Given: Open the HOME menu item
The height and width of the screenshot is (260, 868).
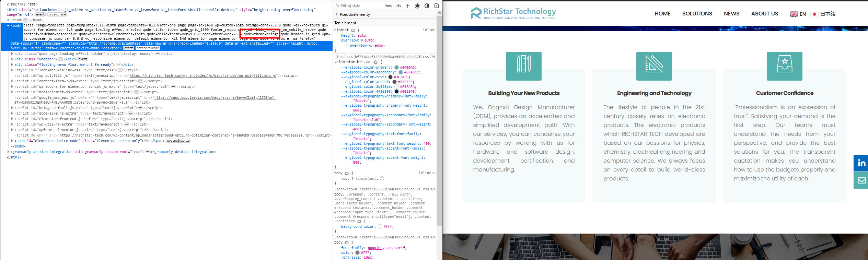Looking at the screenshot, I should pyautogui.click(x=662, y=14).
